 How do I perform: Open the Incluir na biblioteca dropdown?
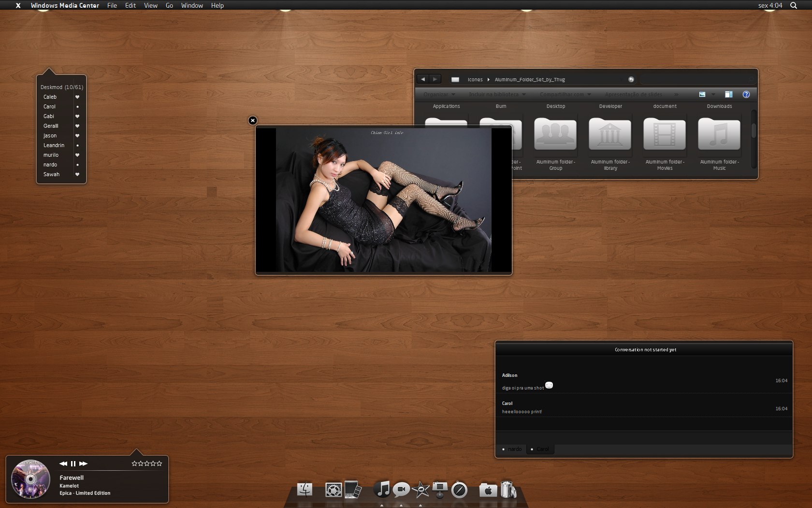497,94
